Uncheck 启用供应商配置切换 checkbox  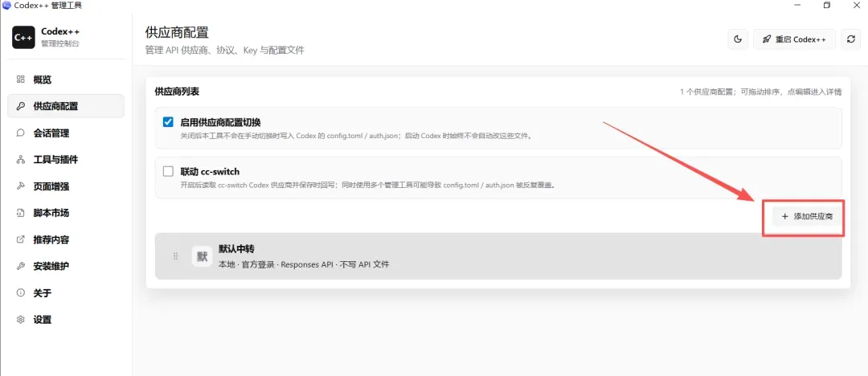click(x=168, y=122)
